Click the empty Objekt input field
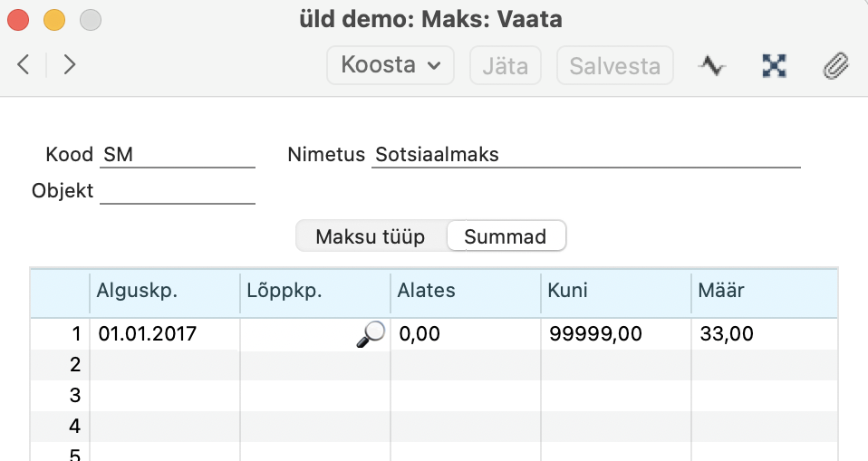The width and height of the screenshot is (868, 461). 178,191
